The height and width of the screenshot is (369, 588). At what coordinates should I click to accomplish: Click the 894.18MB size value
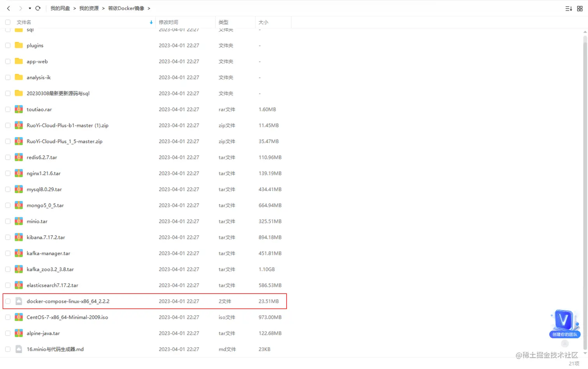click(x=270, y=237)
